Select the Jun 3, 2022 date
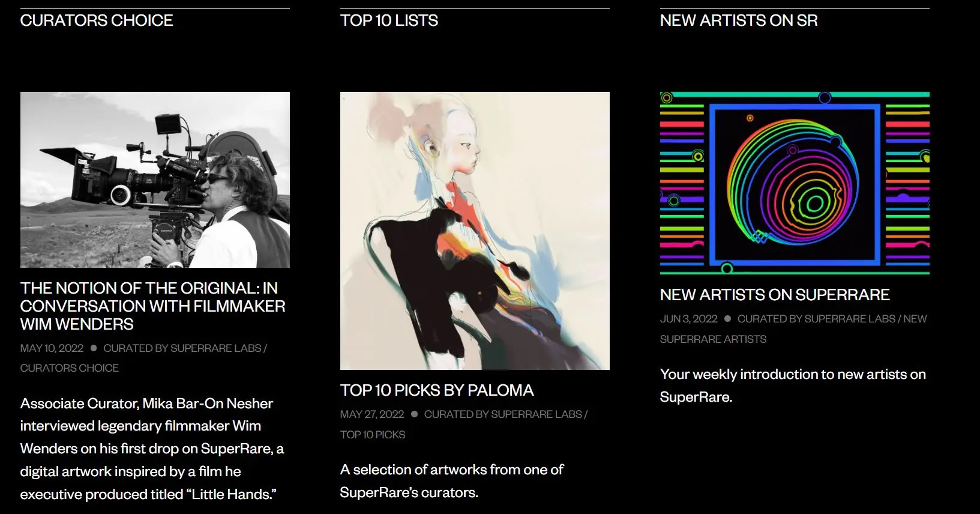 tap(689, 319)
